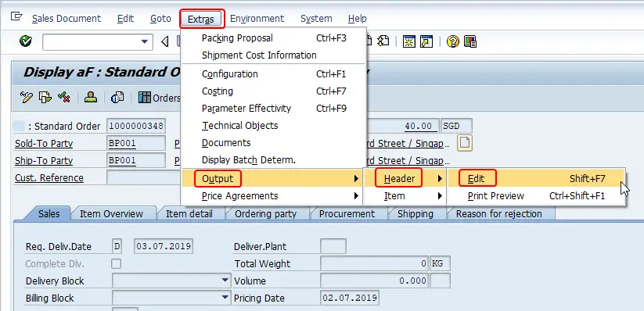
Task: Switch to the Shipping tab
Action: pos(416,214)
